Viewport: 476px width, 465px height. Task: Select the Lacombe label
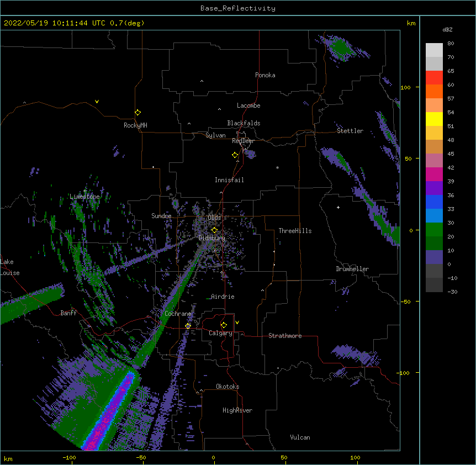click(x=248, y=105)
